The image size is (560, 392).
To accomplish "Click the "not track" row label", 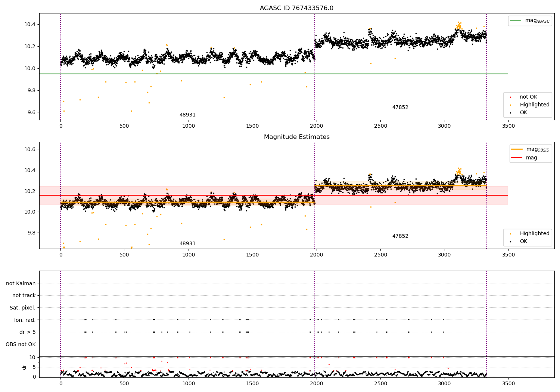I will (x=24, y=296).
